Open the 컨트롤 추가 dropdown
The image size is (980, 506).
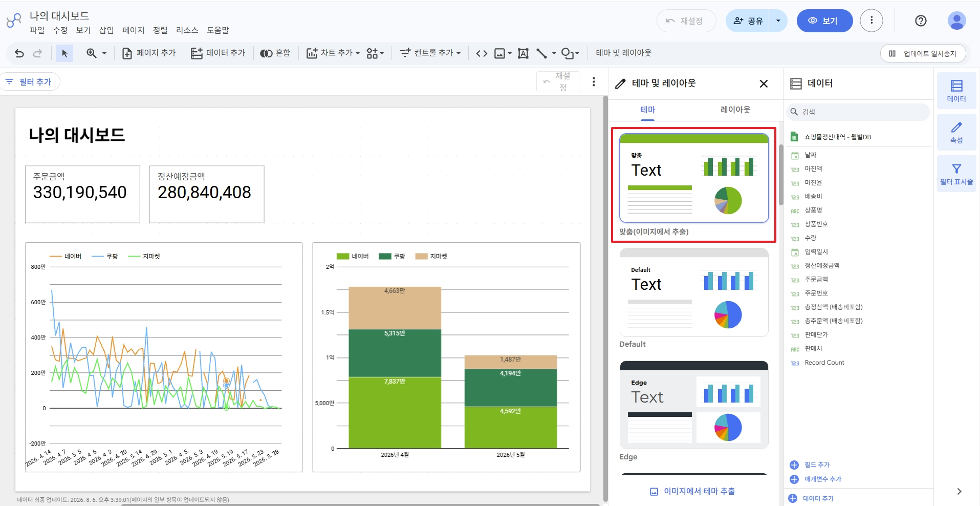point(430,53)
